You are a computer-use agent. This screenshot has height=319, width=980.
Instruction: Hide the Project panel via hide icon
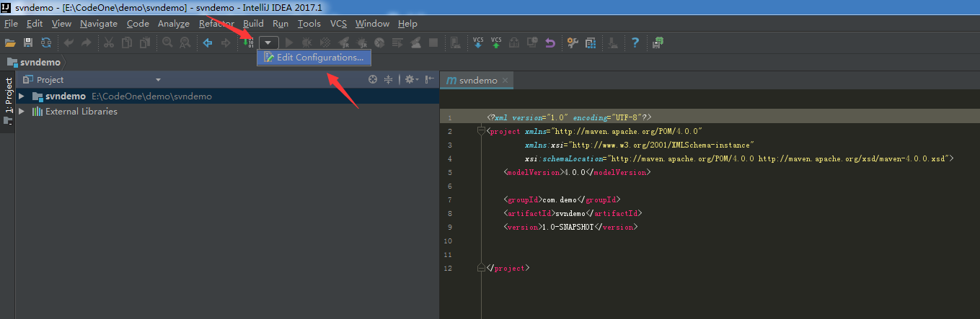429,79
